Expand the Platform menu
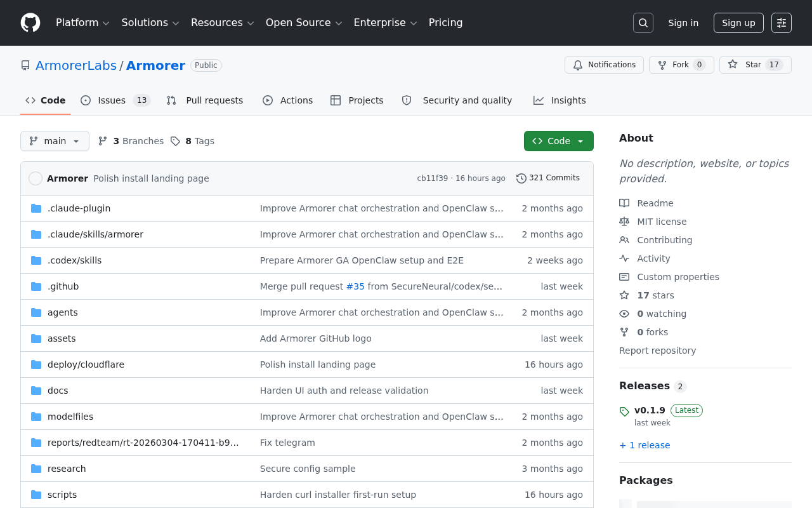The height and width of the screenshot is (508, 812). 82,23
